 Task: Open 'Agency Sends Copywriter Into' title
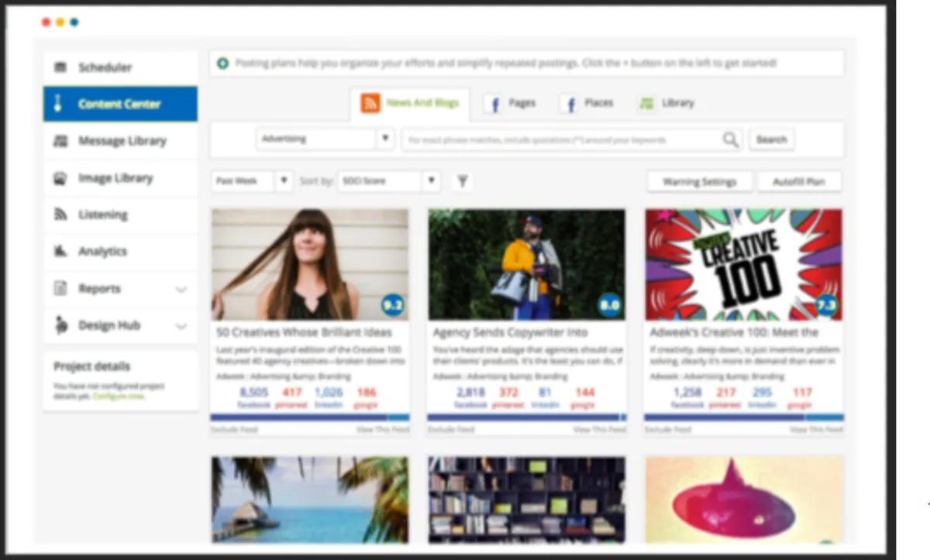[509, 332]
